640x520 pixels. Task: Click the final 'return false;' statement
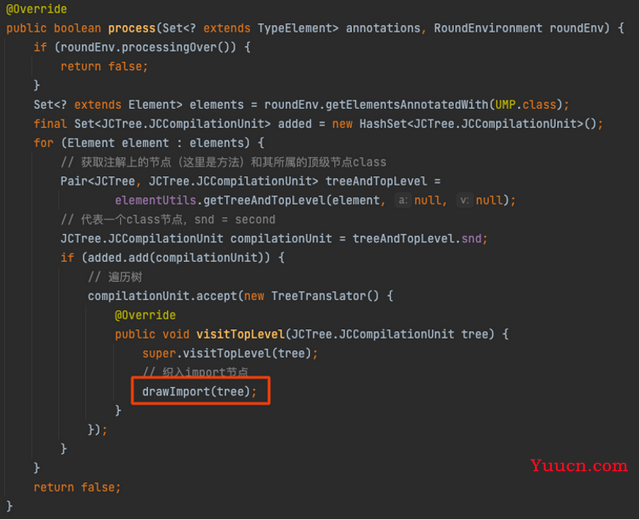click(77, 487)
